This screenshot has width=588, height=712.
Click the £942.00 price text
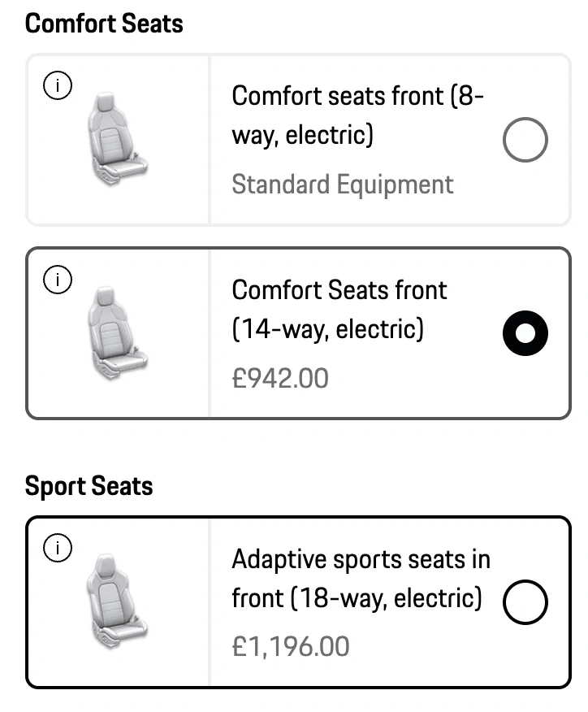280,378
